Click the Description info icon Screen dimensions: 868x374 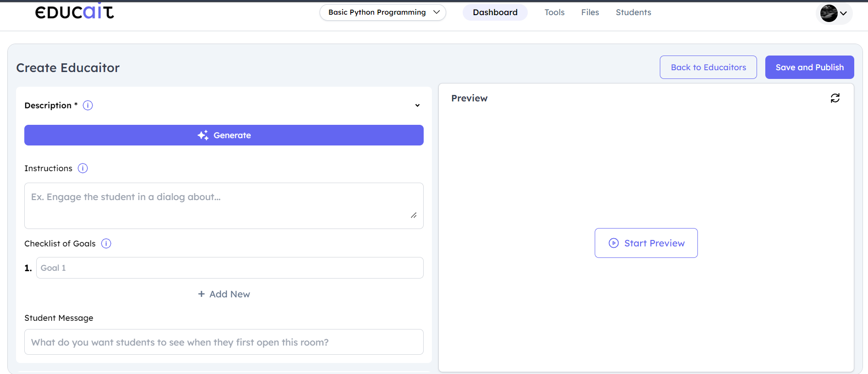[x=88, y=106]
